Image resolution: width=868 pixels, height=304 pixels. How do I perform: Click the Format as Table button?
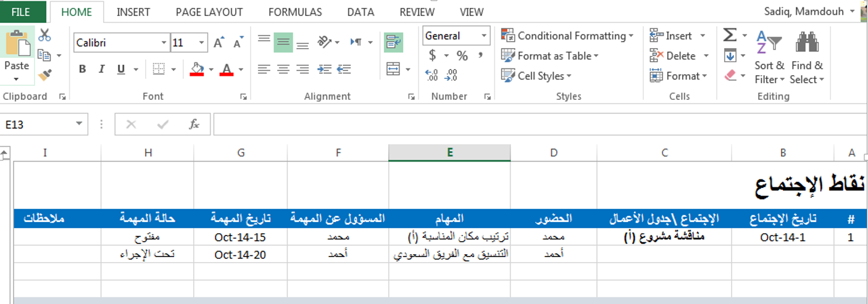click(551, 56)
